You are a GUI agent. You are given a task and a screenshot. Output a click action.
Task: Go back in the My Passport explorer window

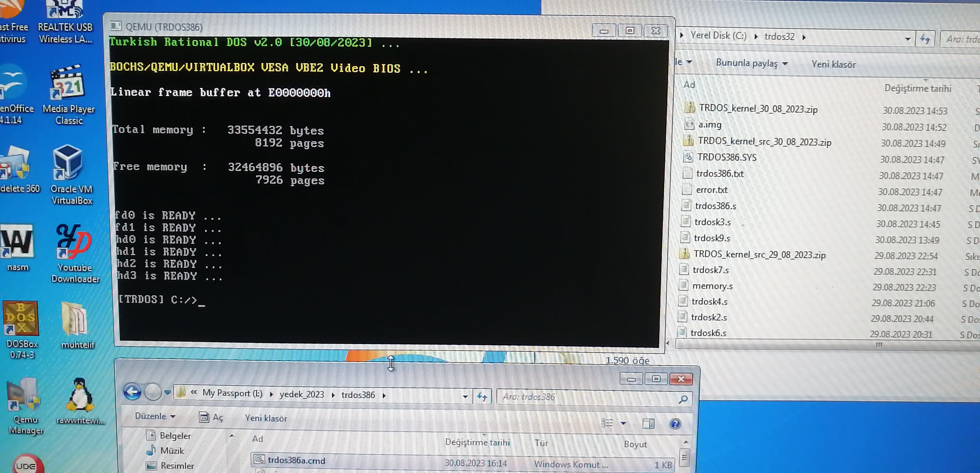[132, 392]
